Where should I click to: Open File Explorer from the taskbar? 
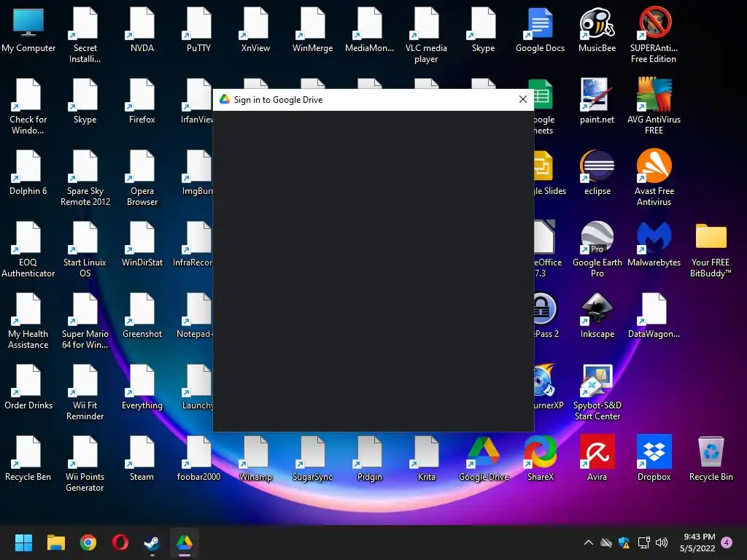click(x=55, y=542)
